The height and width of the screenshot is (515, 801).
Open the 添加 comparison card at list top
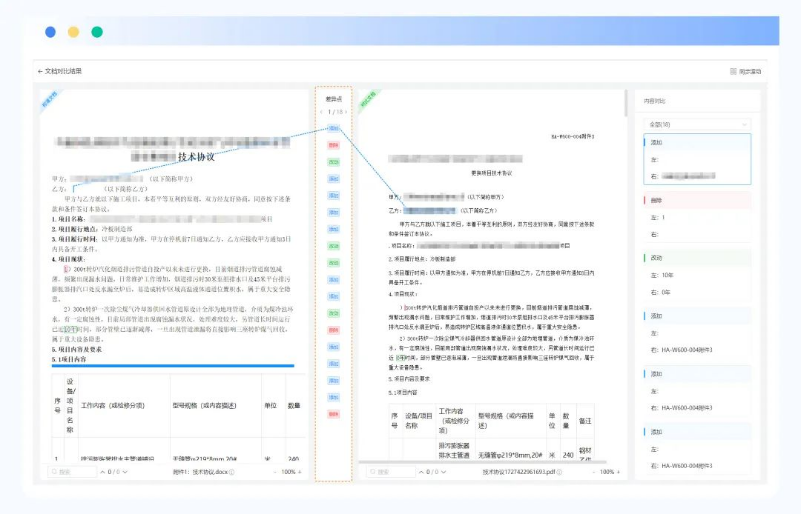[x=696, y=159]
